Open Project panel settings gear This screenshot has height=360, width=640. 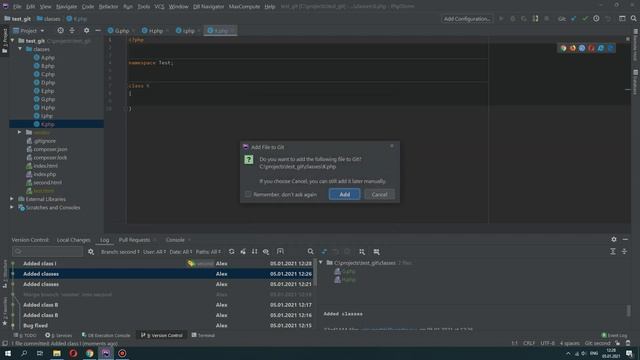click(x=86, y=31)
